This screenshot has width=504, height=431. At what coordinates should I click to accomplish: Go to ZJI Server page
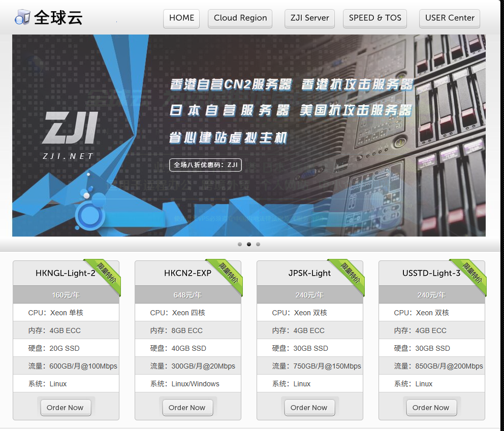(x=309, y=18)
